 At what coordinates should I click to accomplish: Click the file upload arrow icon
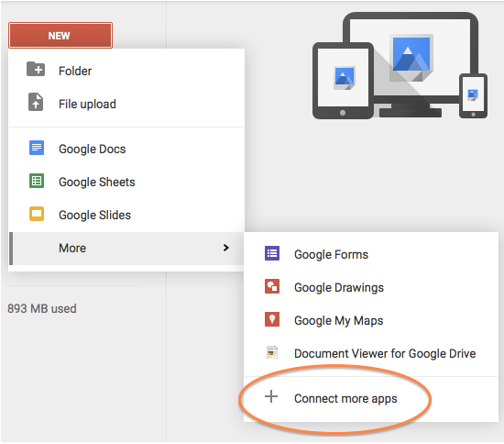(36, 102)
